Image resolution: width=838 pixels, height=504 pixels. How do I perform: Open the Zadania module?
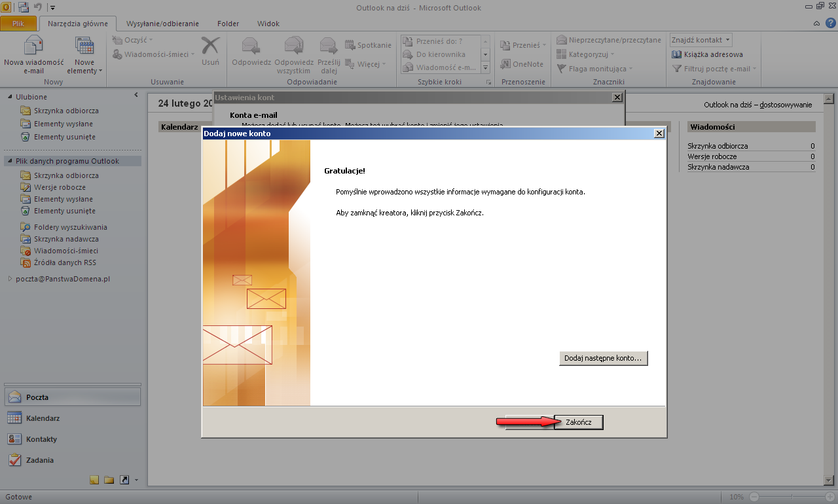pos(72,459)
